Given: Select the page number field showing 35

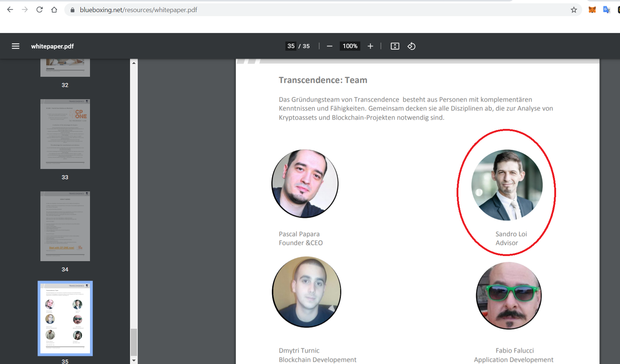Looking at the screenshot, I should coord(291,46).
